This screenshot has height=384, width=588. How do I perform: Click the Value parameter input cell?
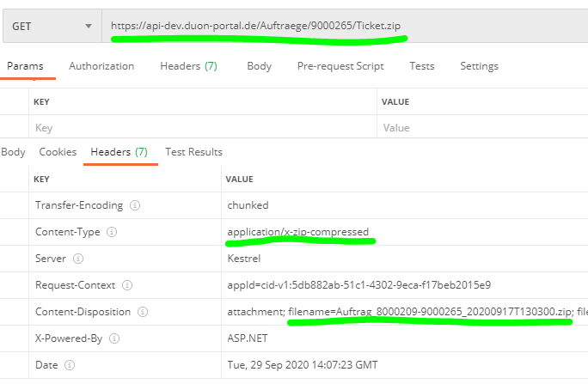click(481, 127)
